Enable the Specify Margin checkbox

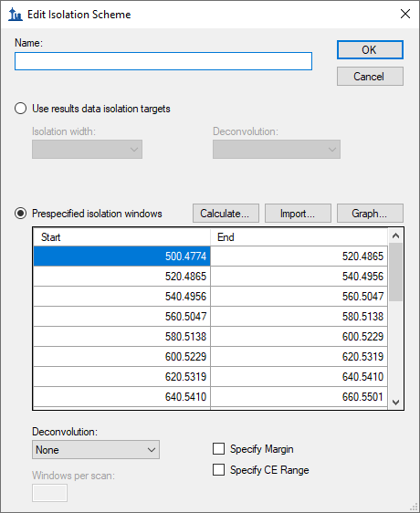coord(219,449)
